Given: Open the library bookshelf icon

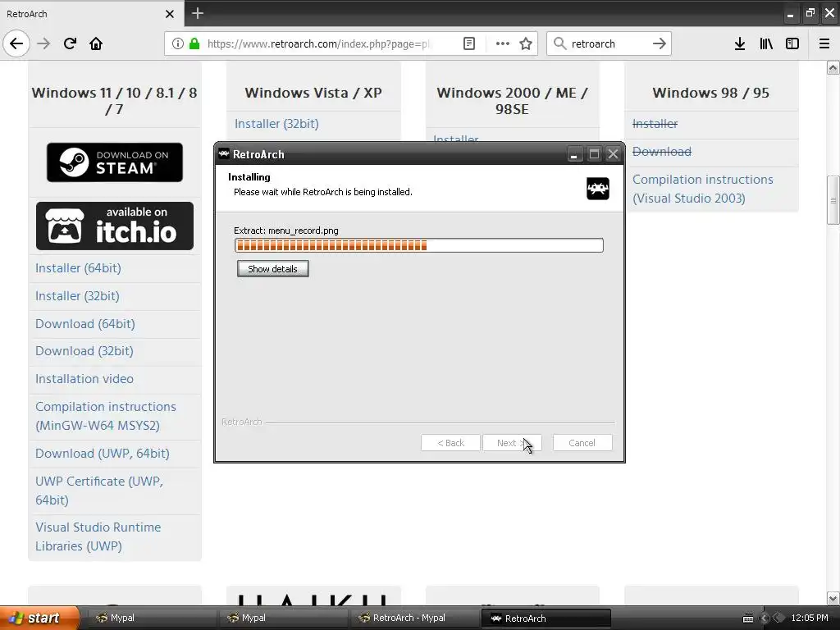Looking at the screenshot, I should pos(766,43).
